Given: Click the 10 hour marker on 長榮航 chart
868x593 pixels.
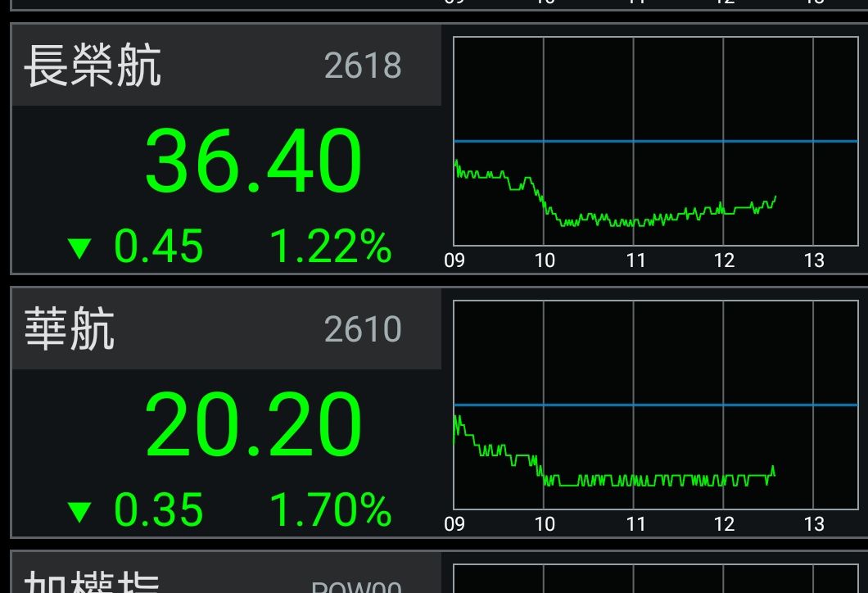Looking at the screenshot, I should click(x=545, y=260).
